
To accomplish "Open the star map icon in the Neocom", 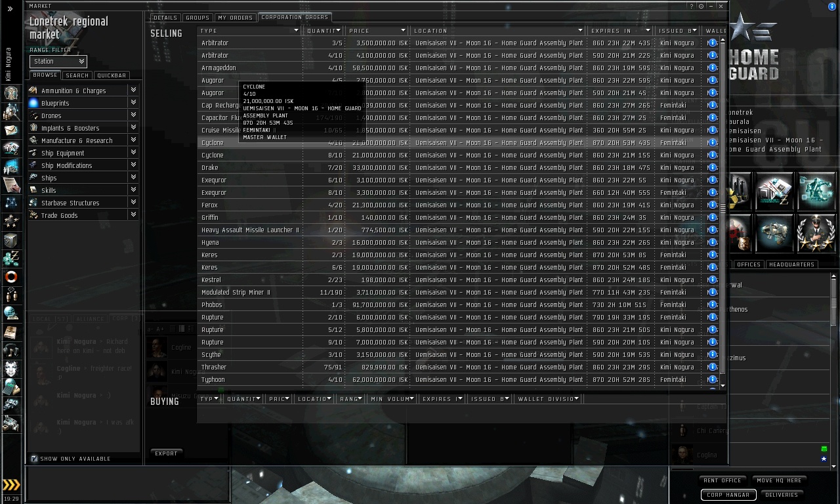I will (x=11, y=203).
